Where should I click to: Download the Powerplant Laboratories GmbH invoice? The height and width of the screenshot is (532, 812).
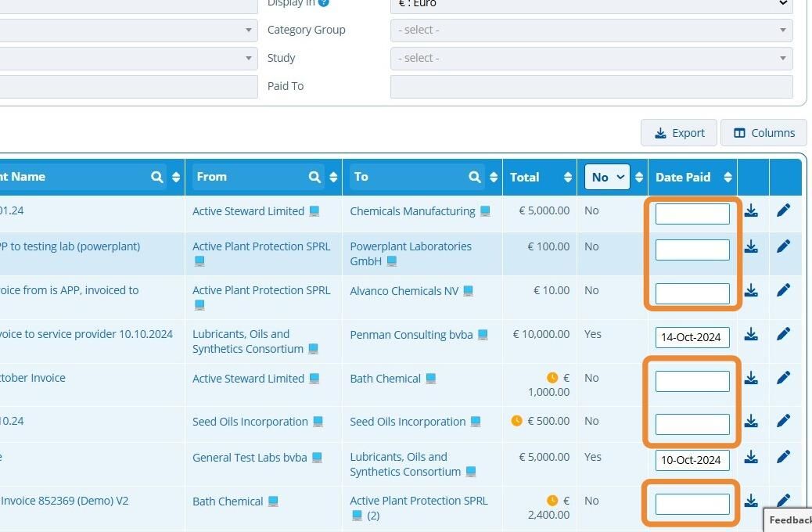point(751,246)
